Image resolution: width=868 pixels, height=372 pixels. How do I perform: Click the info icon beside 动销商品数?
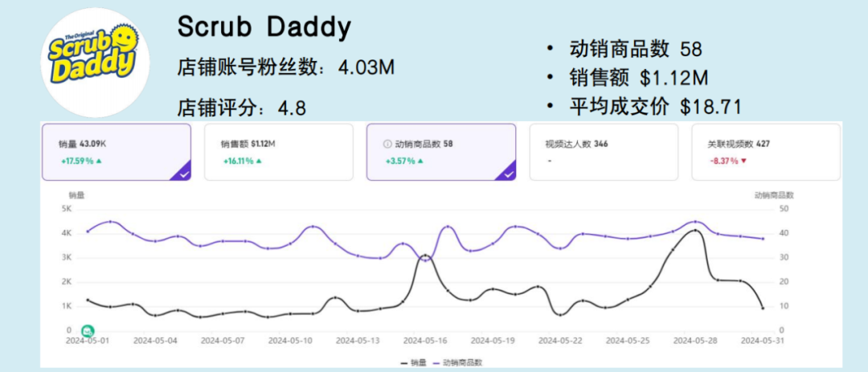pyautogui.click(x=387, y=144)
